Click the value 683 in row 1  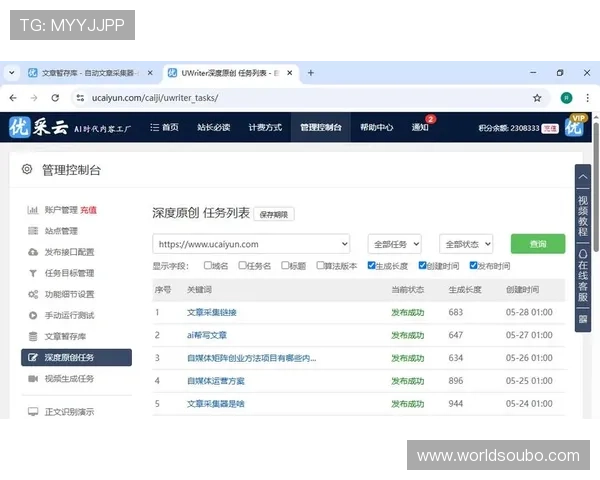456,312
